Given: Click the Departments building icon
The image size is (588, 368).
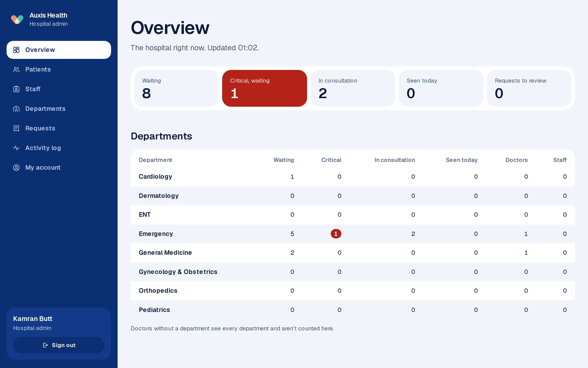Looking at the screenshot, I should [x=16, y=109].
